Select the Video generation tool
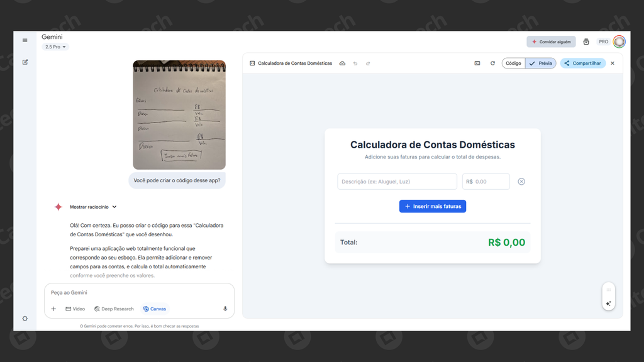 pyautogui.click(x=75, y=309)
